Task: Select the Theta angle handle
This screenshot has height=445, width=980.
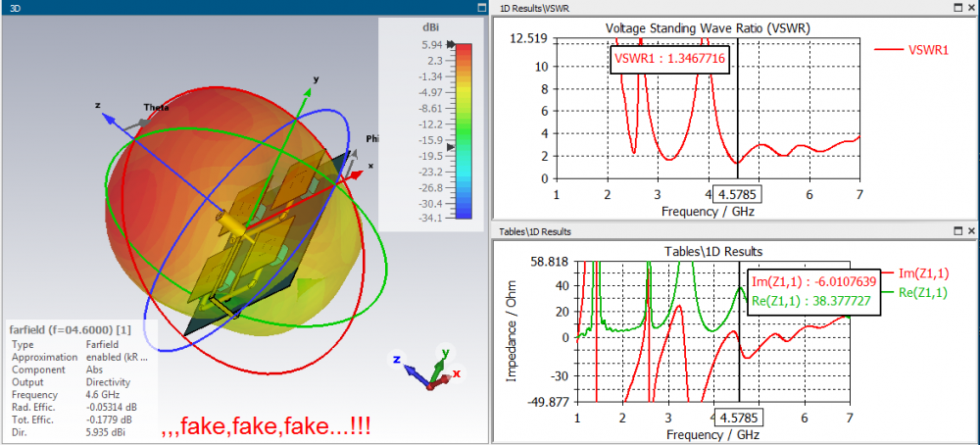Action: click(139, 125)
